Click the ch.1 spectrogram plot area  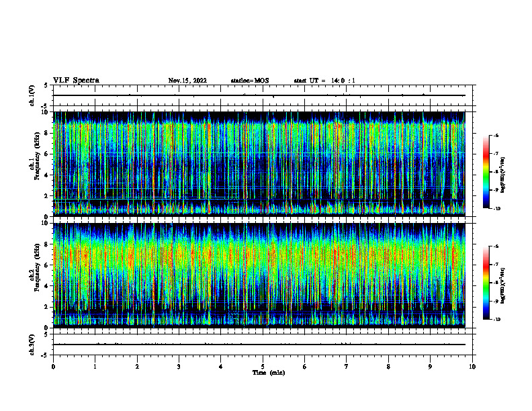pyautogui.click(x=259, y=164)
